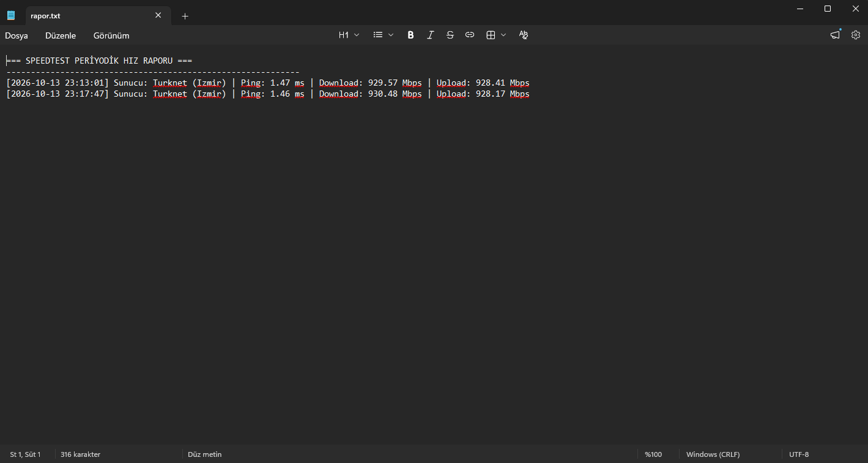868x463 pixels.
Task: Click the SPEEDTEST PERİYODİK HIZ RAPORU heading
Action: click(x=99, y=61)
